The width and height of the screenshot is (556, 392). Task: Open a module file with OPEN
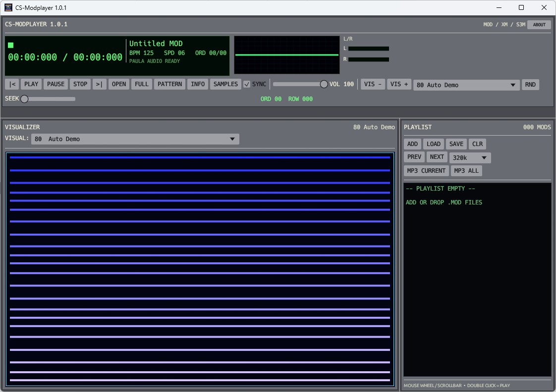point(119,84)
